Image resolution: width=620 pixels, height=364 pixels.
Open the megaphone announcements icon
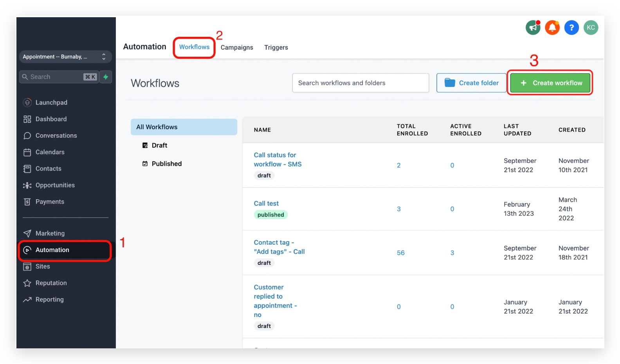[x=533, y=27]
